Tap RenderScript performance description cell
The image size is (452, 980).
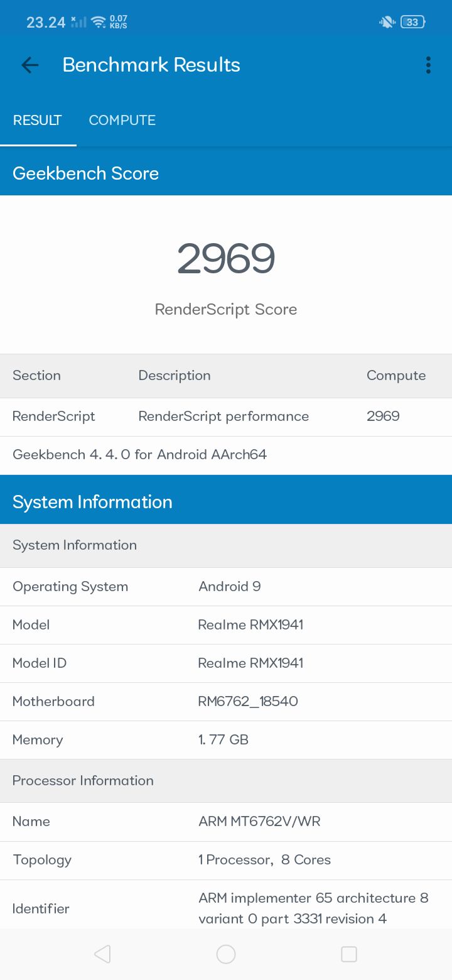point(223,416)
